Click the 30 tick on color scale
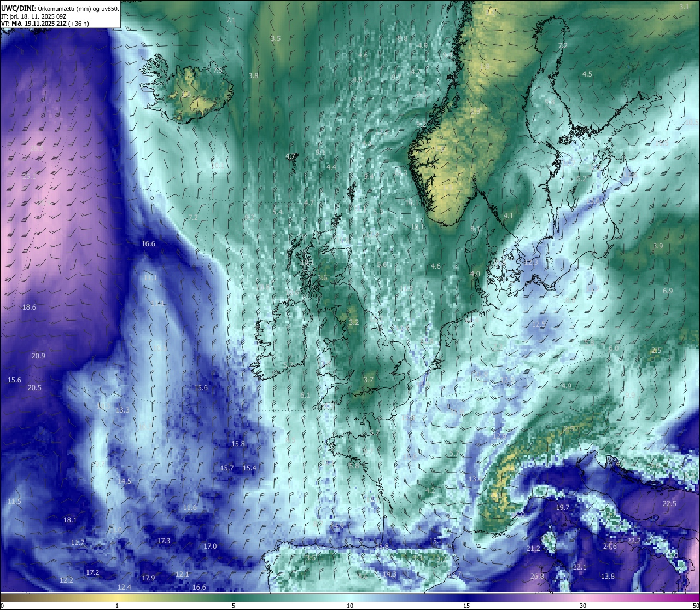Screen dimensions: 700x610 [583, 606]
